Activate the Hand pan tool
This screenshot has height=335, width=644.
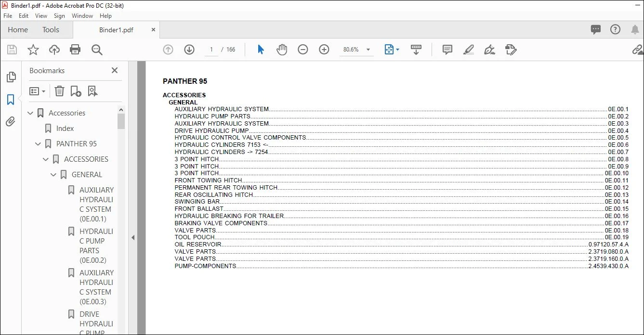coord(282,50)
